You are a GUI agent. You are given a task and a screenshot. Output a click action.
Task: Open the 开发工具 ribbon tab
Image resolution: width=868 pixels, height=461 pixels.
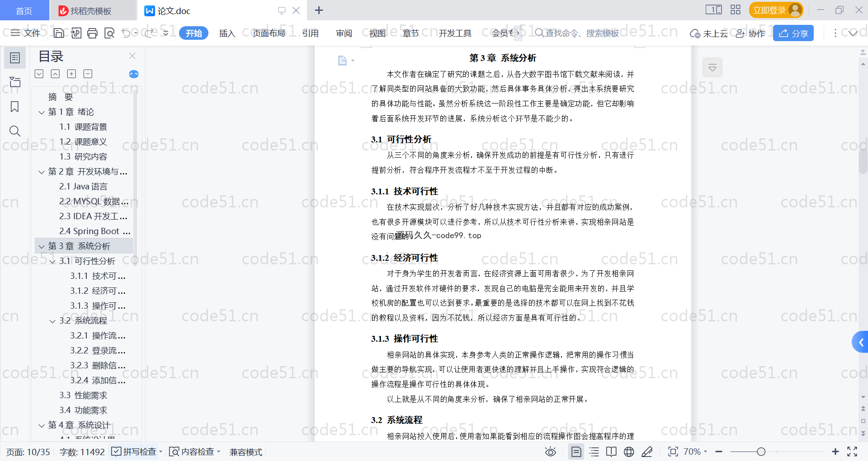pyautogui.click(x=455, y=33)
